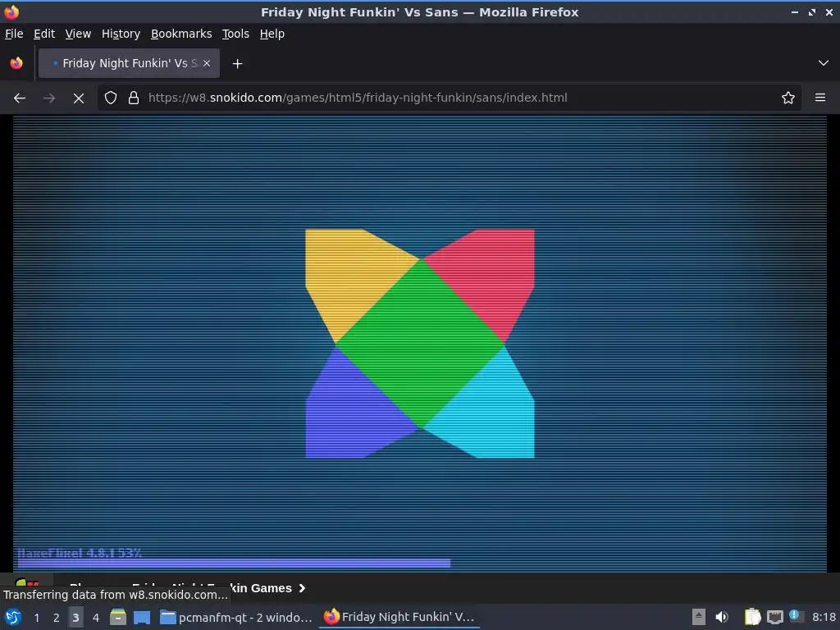Viewport: 840px width, 630px height.
Task: Show tracking protection shield info
Action: (111, 98)
